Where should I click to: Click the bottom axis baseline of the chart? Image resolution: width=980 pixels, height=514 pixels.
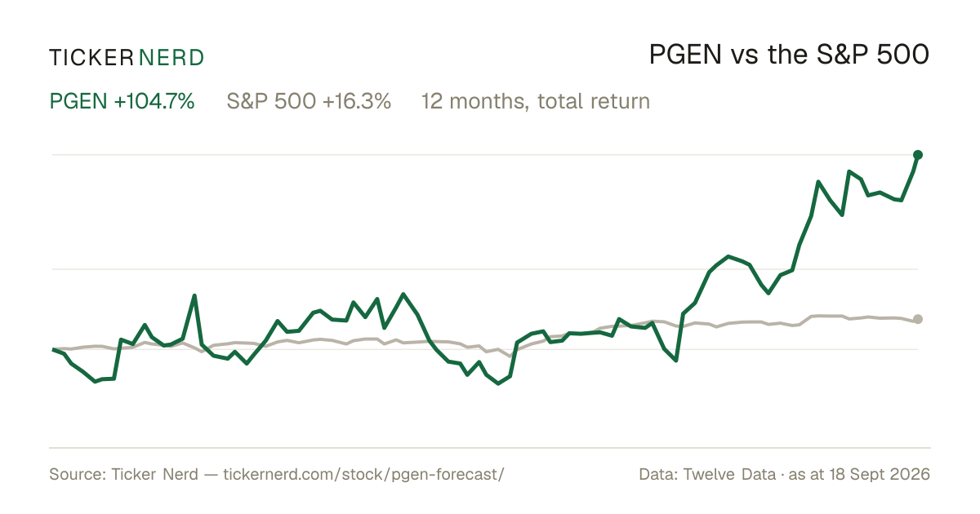pos(490,447)
